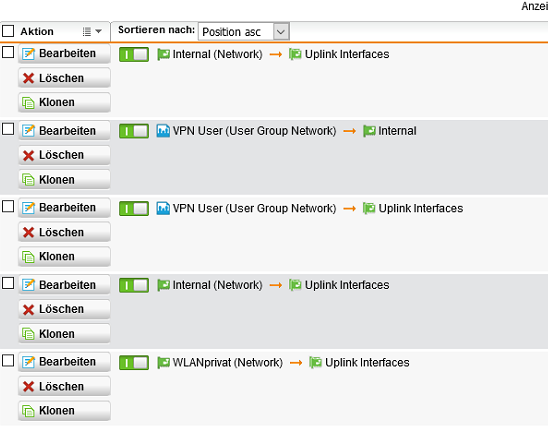Tick the select-all checkbox next to Aktion
The height and width of the screenshot is (435, 548).
8,31
